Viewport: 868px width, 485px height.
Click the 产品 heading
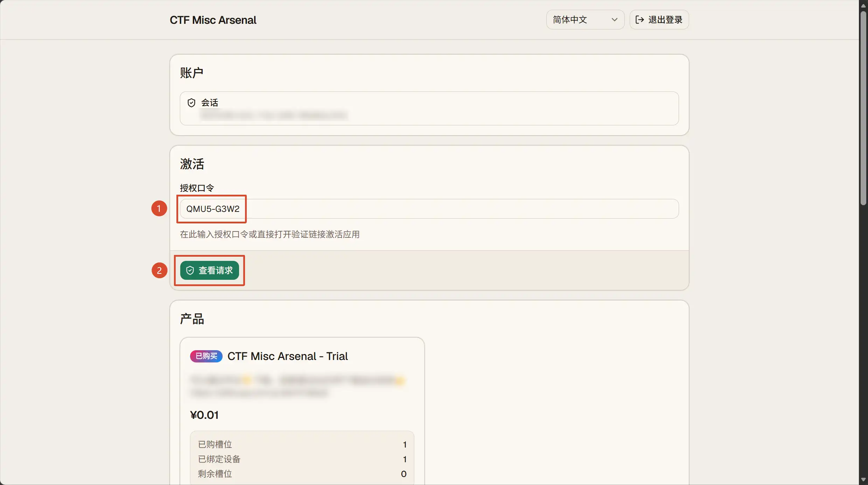pyautogui.click(x=192, y=319)
